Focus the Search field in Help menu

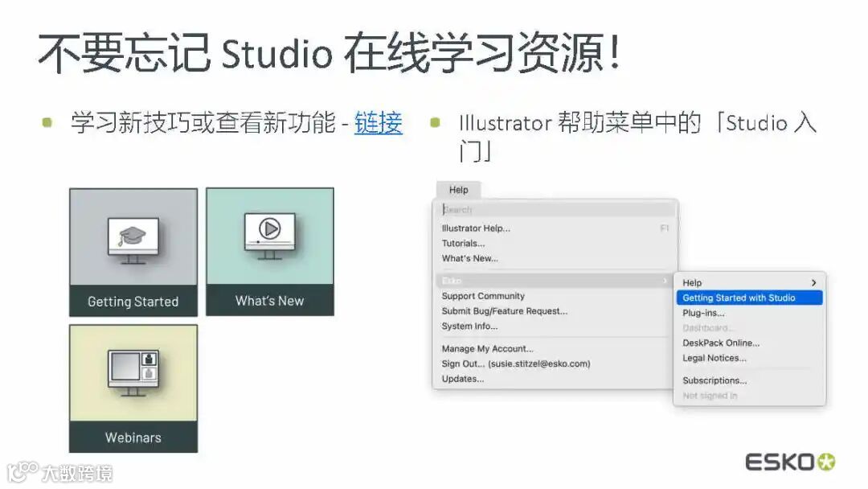555,210
